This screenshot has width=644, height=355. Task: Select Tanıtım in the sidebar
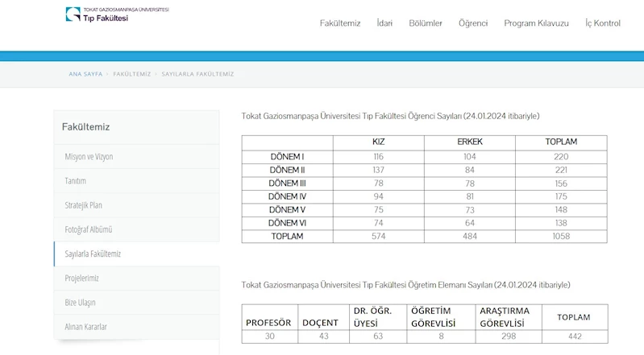[x=75, y=181]
